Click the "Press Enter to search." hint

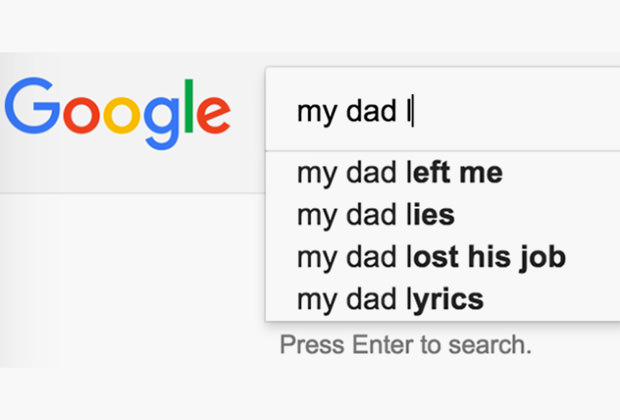click(405, 346)
